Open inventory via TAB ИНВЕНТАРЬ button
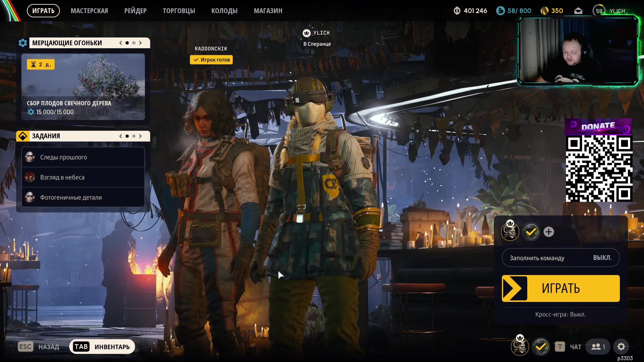 (102, 347)
